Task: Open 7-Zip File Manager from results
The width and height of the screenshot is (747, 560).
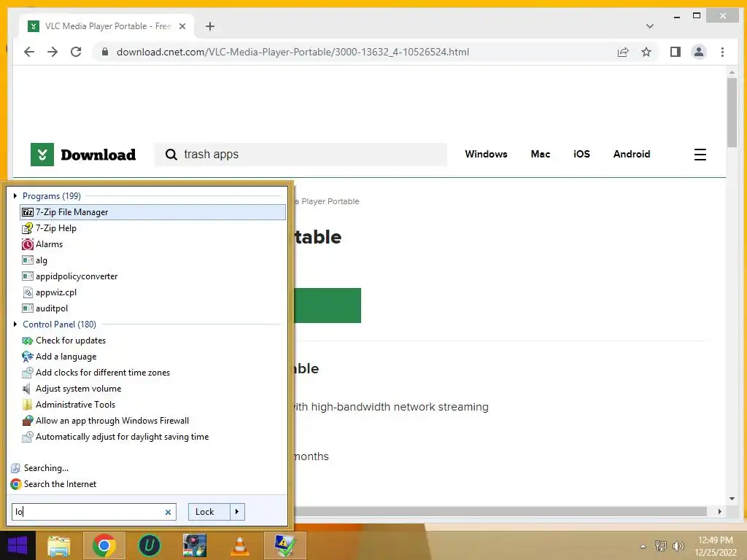Action: pyautogui.click(x=152, y=212)
